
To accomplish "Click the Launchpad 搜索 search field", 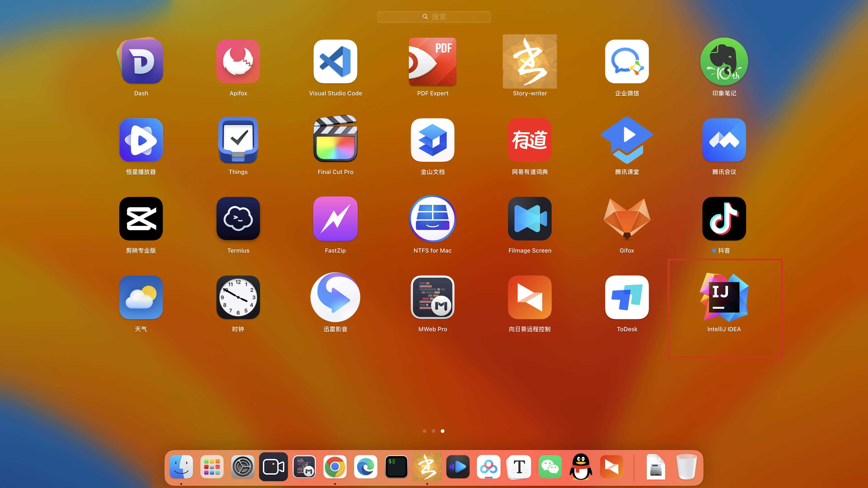I will point(434,16).
